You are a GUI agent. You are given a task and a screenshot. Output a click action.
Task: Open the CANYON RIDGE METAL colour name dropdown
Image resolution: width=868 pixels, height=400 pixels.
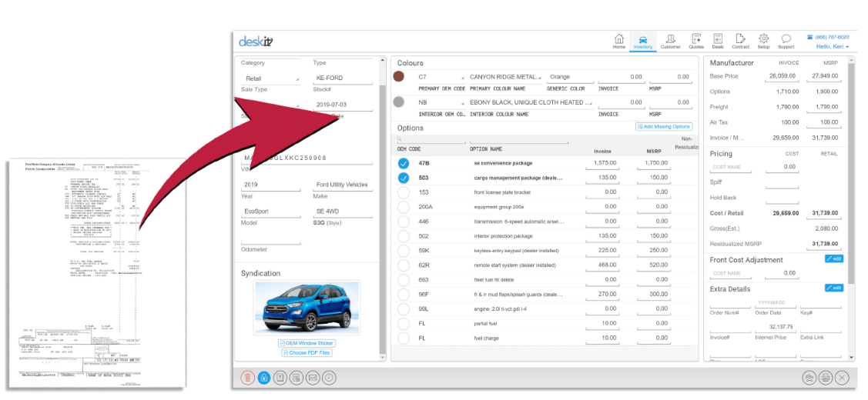505,77
